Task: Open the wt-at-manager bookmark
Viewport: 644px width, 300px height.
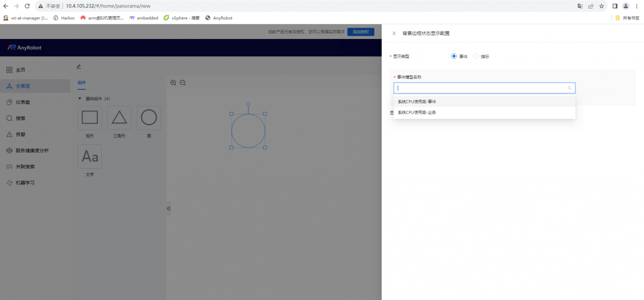Action: 26,18
